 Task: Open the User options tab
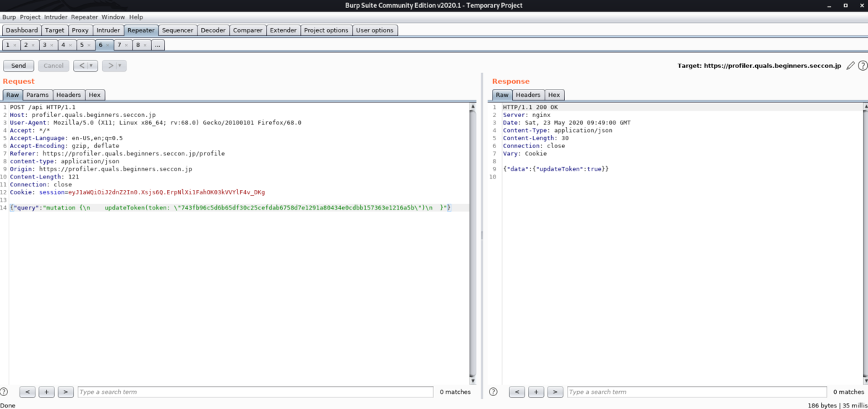[x=375, y=30]
